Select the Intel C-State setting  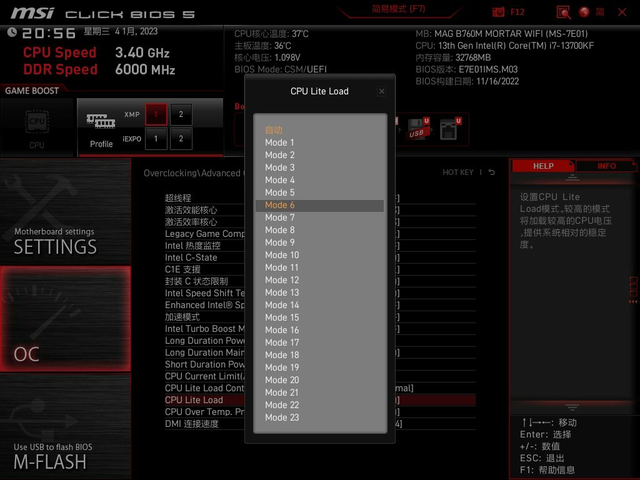pyautogui.click(x=320, y=258)
